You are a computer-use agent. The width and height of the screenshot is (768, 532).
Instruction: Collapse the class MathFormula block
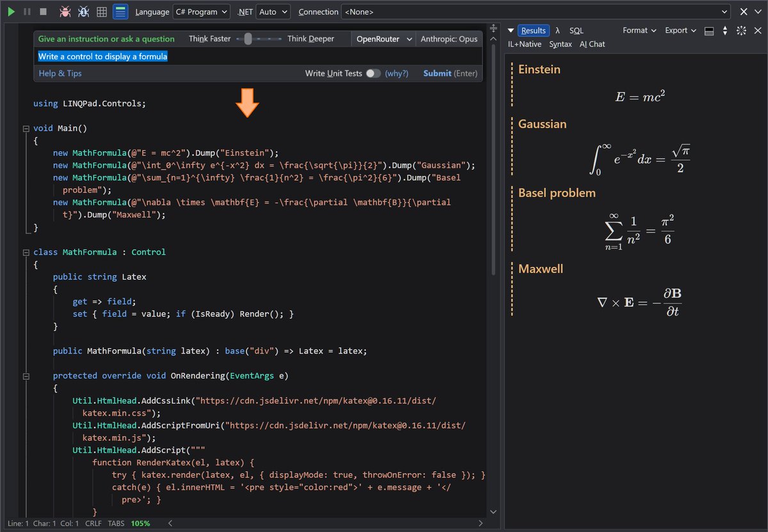(26, 252)
